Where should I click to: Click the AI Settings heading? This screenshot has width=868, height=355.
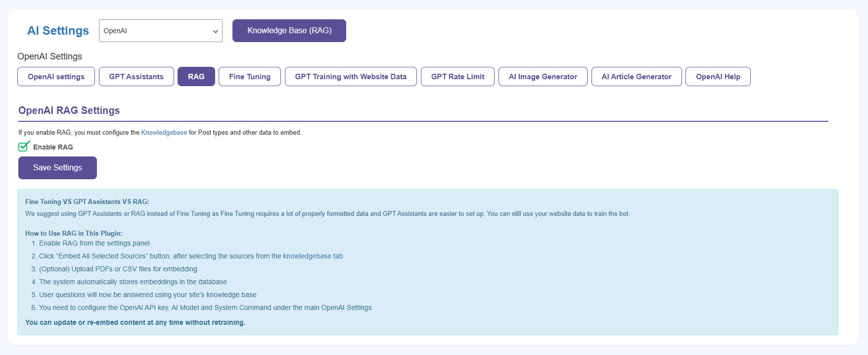58,31
